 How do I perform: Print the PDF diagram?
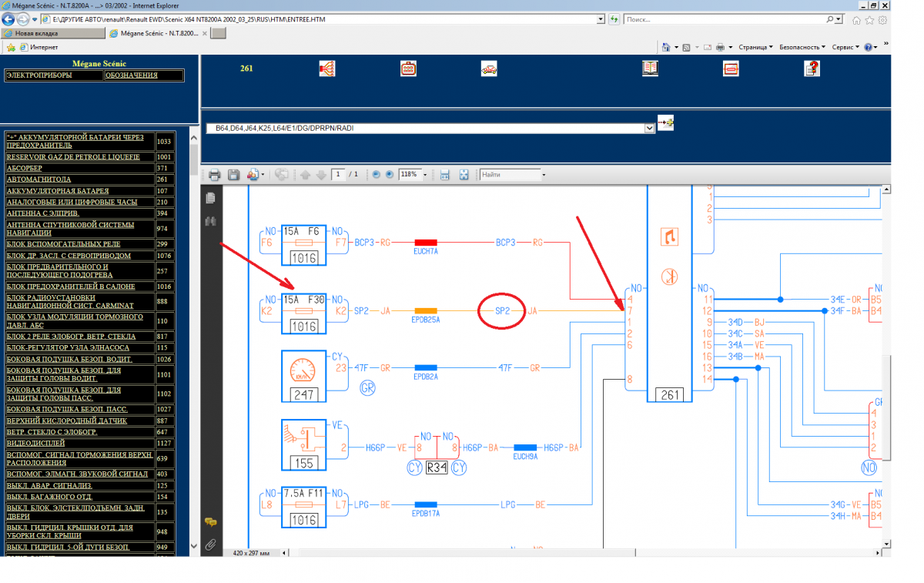pos(215,175)
